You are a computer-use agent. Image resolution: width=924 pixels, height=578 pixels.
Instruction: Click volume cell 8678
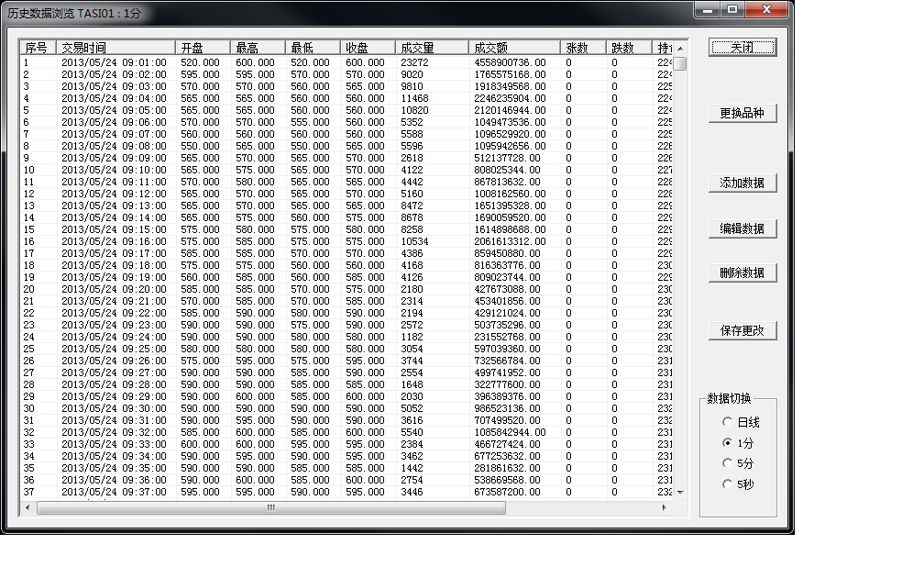tap(412, 217)
